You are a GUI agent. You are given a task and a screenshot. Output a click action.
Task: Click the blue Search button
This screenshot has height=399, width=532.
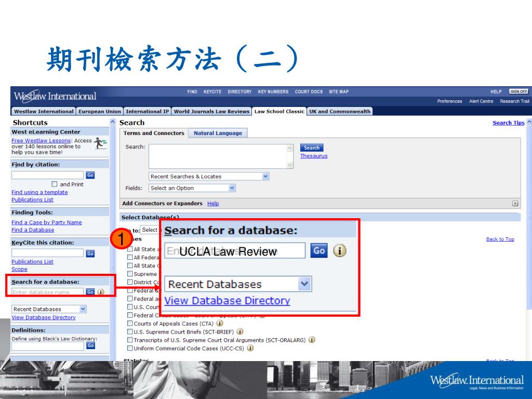[x=312, y=148]
